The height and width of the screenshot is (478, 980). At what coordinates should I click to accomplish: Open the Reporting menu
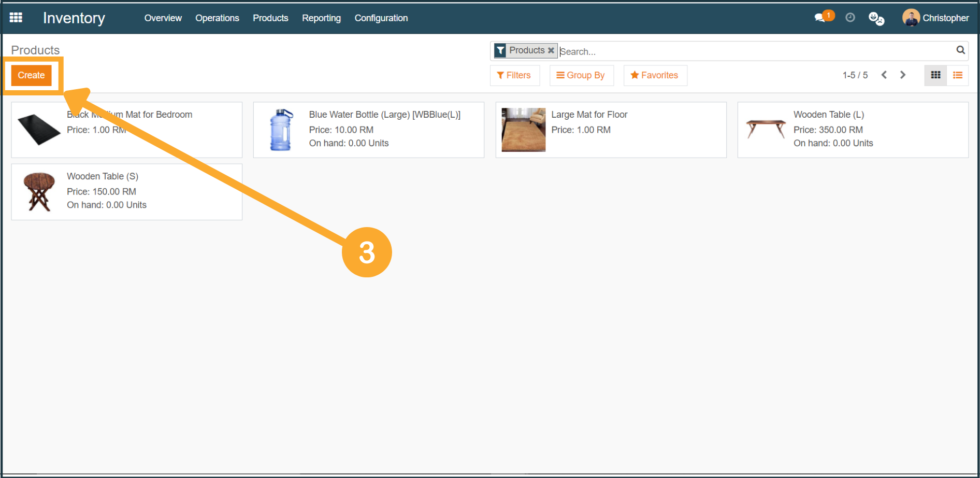[x=321, y=18]
